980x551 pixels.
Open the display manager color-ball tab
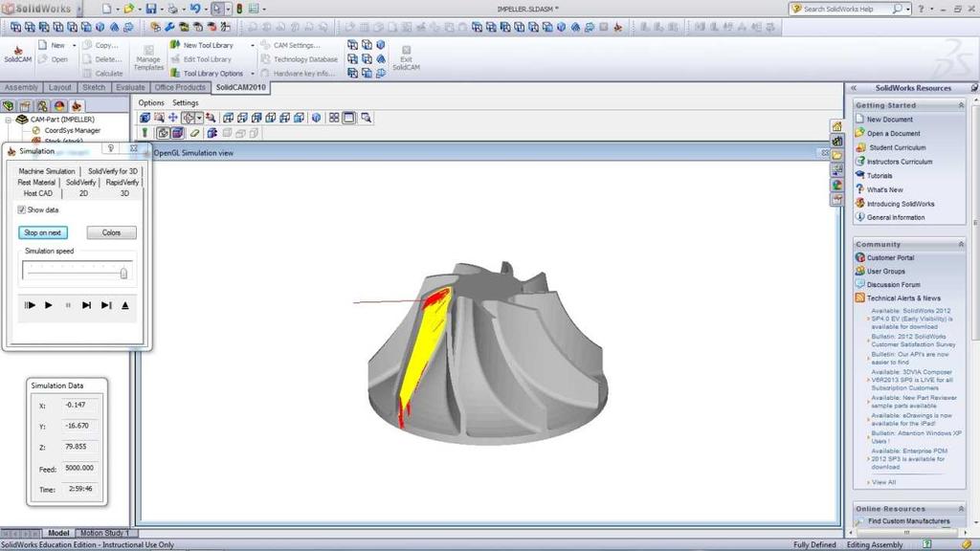59,105
